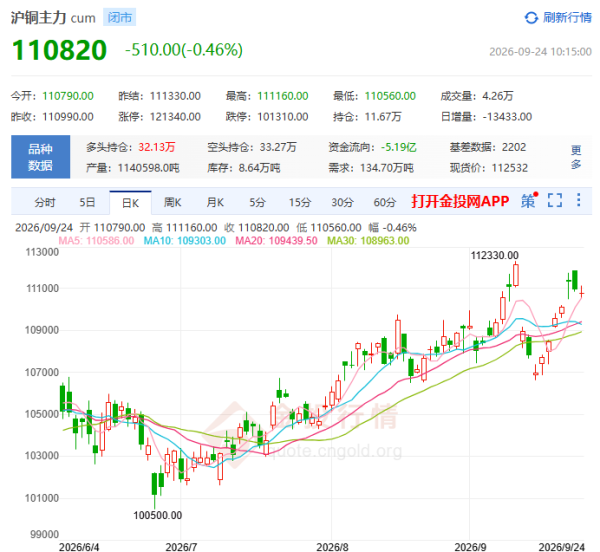
Task: Click the 112330.00 chart high marker
Action: (494, 255)
